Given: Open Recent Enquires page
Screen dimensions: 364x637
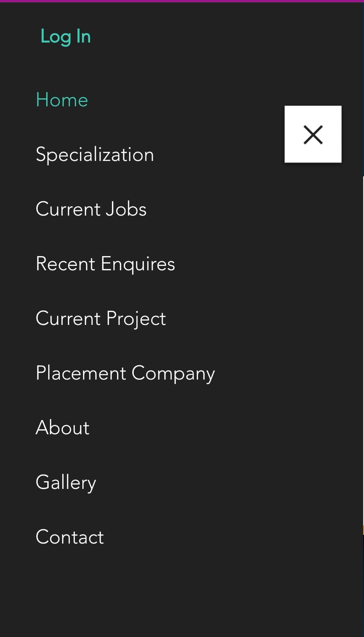Looking at the screenshot, I should 105,264.
